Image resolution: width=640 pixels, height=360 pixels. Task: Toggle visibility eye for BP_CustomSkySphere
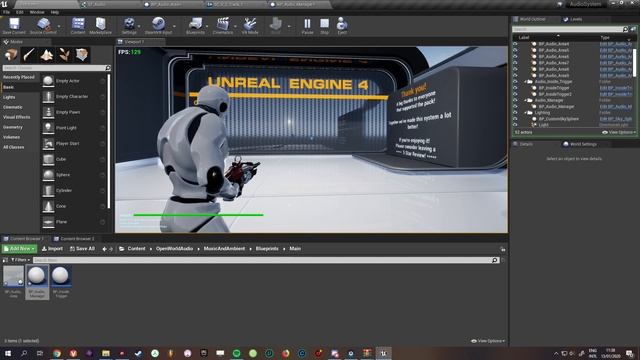(516, 119)
